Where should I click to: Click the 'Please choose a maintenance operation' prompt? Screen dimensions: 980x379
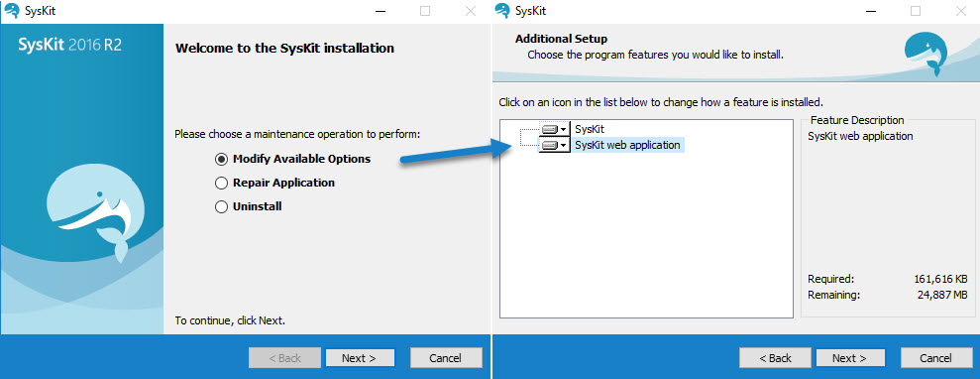(x=297, y=134)
